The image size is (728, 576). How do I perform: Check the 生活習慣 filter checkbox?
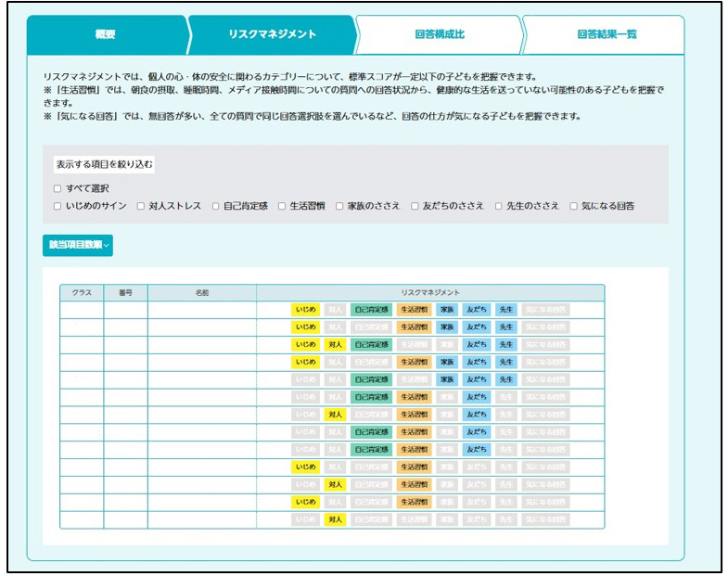tap(282, 206)
